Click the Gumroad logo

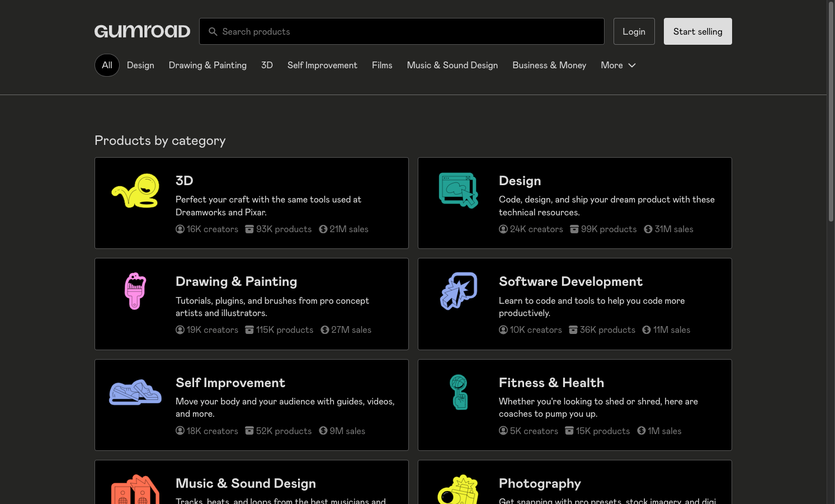[x=143, y=31]
